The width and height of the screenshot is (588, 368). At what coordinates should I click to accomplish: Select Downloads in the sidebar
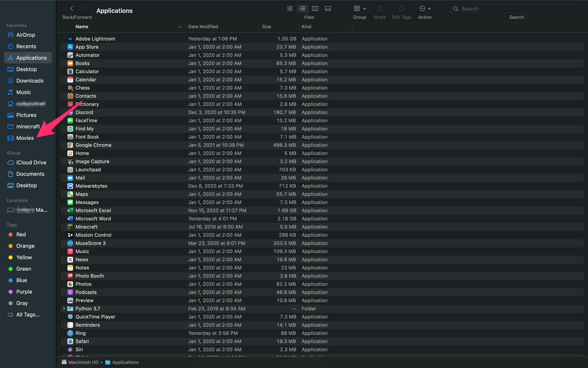(x=28, y=81)
